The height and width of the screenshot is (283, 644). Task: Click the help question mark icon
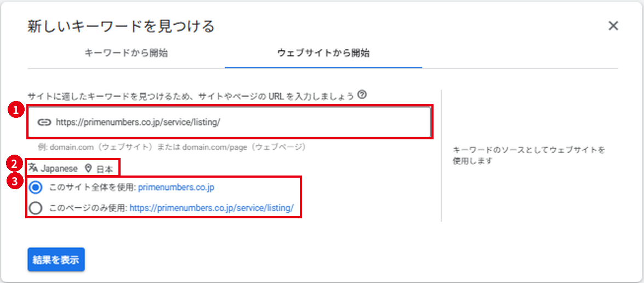tap(361, 95)
